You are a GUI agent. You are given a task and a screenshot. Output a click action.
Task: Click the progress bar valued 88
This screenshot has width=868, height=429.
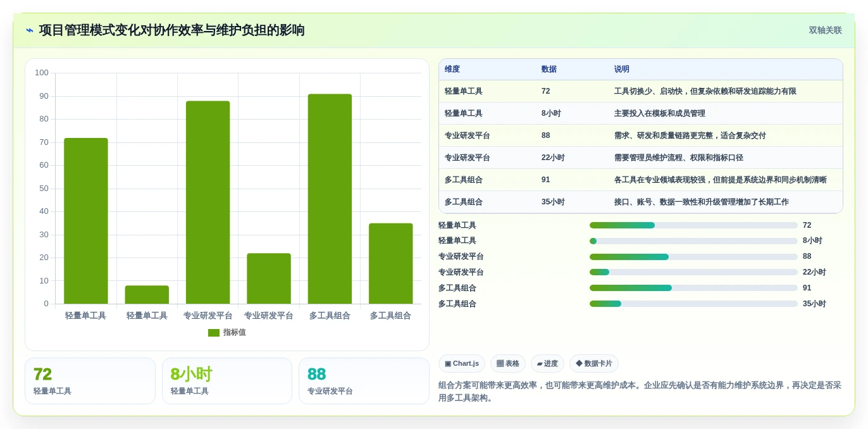(x=693, y=257)
